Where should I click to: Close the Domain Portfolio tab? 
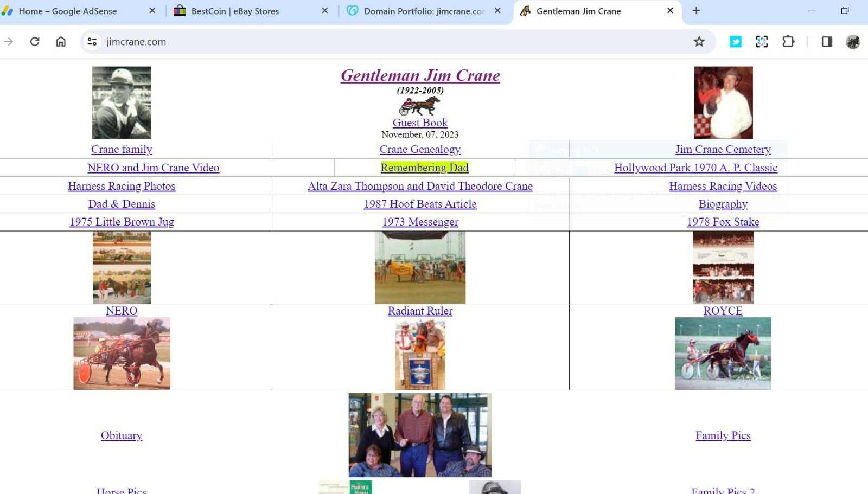coord(497,11)
